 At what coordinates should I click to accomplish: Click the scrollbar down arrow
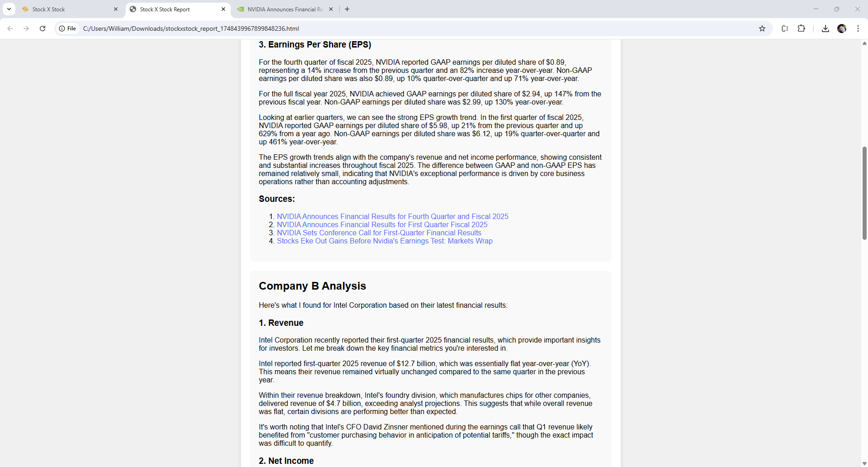point(864,463)
